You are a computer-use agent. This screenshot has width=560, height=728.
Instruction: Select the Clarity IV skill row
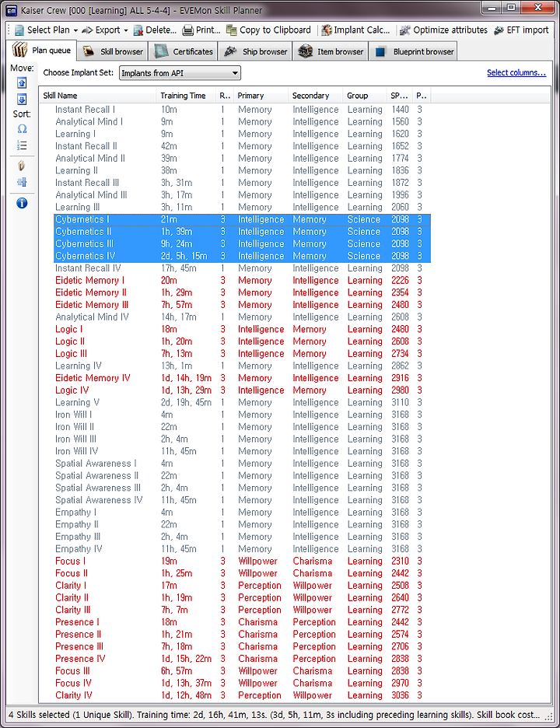(242, 695)
